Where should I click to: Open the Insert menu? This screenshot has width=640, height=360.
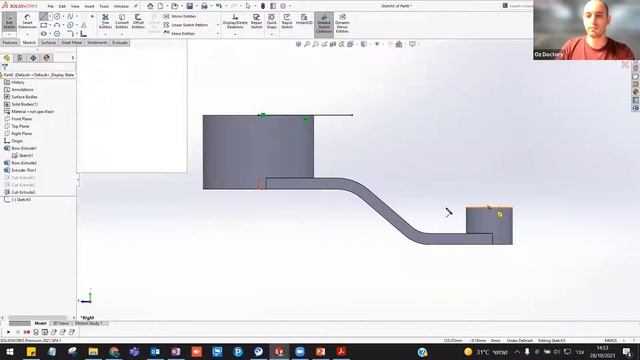pos(89,6)
